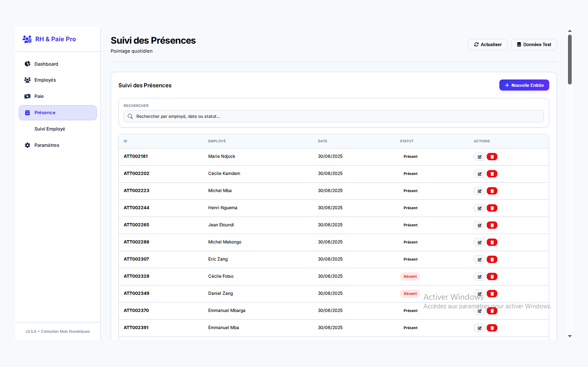This screenshot has height=367, width=588.
Task: Select Présence in the sidebar navigation
Action: pyautogui.click(x=45, y=112)
